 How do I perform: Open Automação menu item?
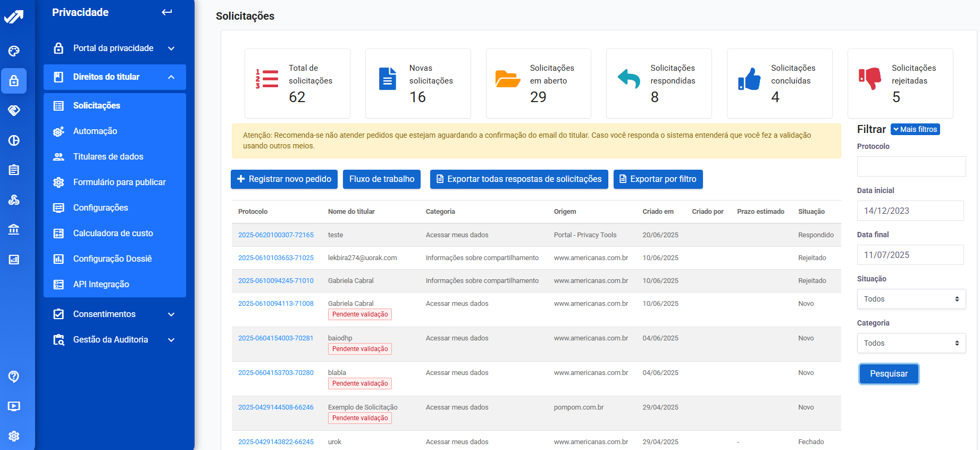(95, 131)
